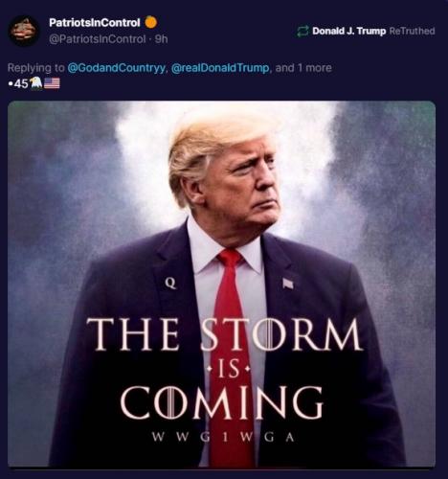Click the ReTruthed label
Viewport: 448px width, 479px height.
pos(413,31)
